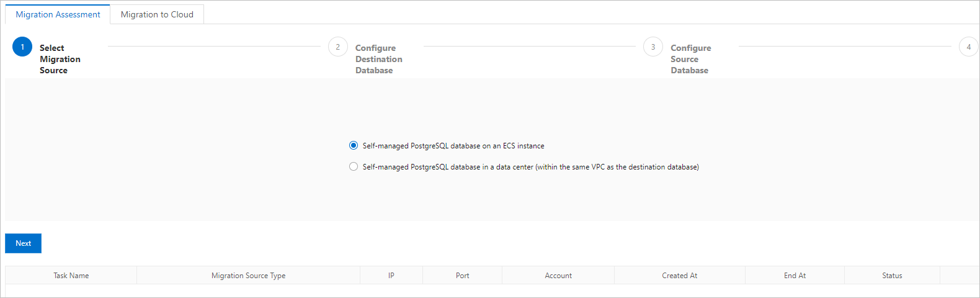Select the data center radio button
Viewport: 980px width, 298px height.
click(354, 166)
